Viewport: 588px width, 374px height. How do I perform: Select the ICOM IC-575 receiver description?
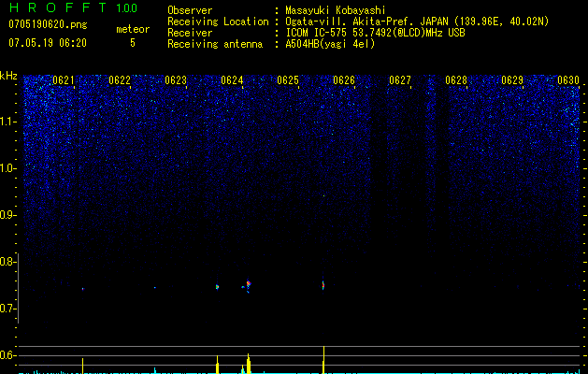375,33
